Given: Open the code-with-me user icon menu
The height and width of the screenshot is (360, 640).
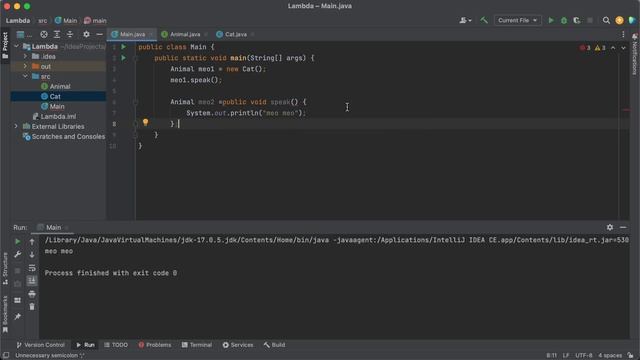Looking at the screenshot, I should click(465, 20).
